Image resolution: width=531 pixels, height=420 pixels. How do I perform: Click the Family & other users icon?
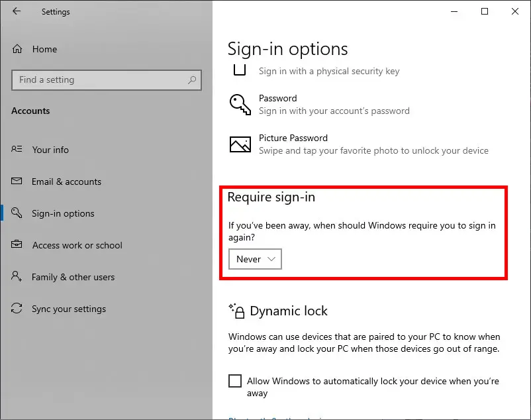coord(17,276)
